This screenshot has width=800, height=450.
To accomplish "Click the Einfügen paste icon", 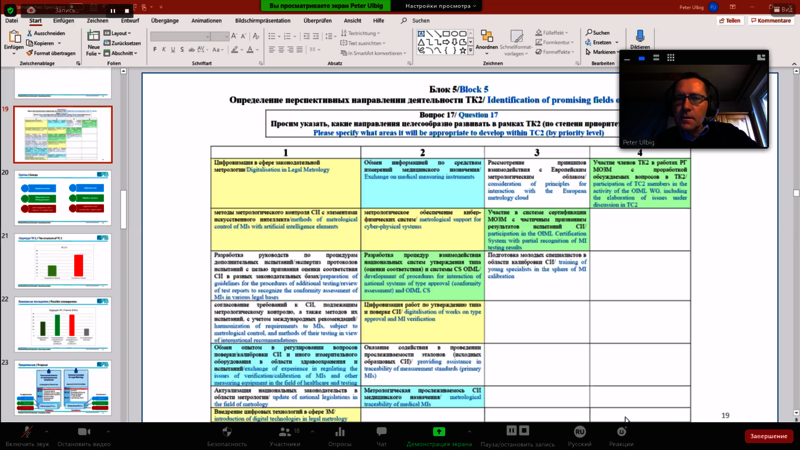I will (x=13, y=38).
